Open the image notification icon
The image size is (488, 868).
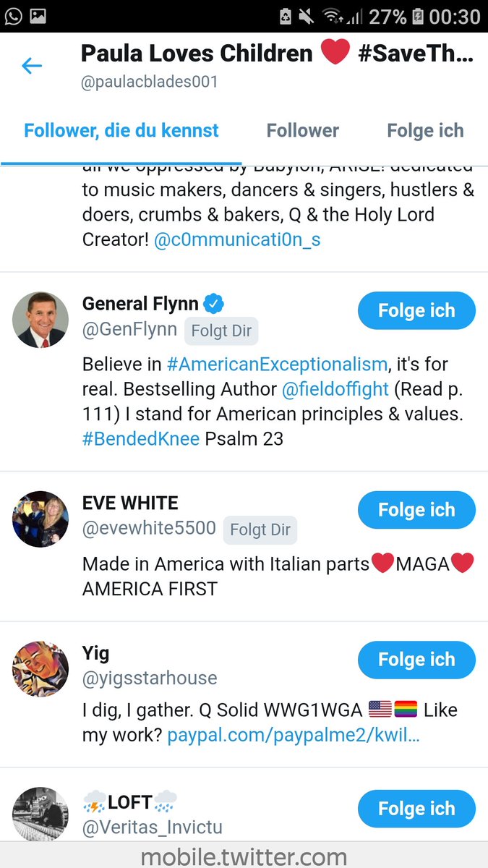38,16
